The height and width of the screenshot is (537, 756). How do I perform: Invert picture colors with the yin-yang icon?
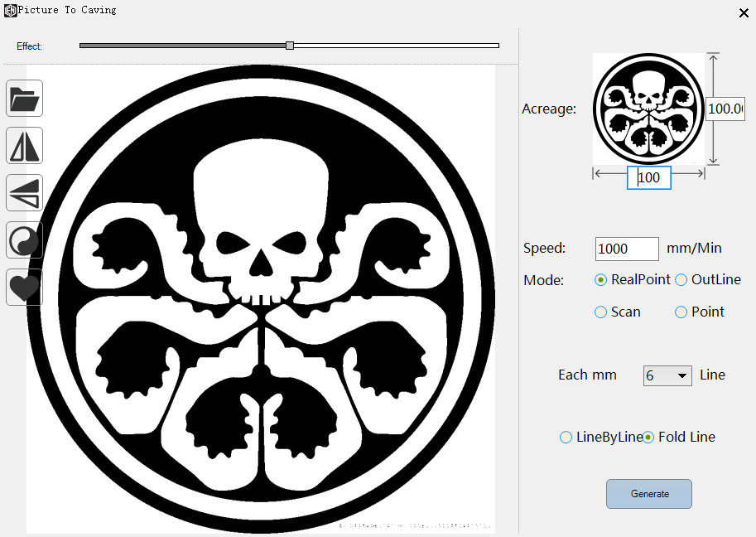click(25, 240)
